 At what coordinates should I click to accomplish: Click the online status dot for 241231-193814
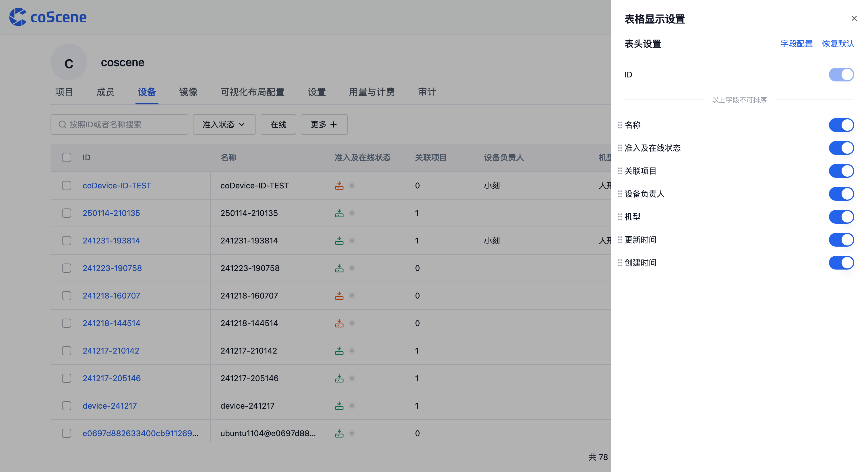pos(352,241)
